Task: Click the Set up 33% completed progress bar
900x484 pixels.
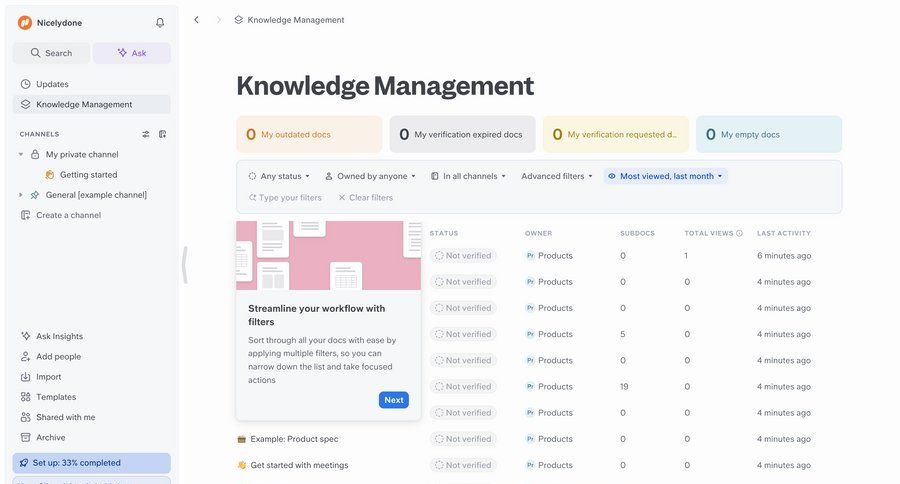Action: coord(91,463)
